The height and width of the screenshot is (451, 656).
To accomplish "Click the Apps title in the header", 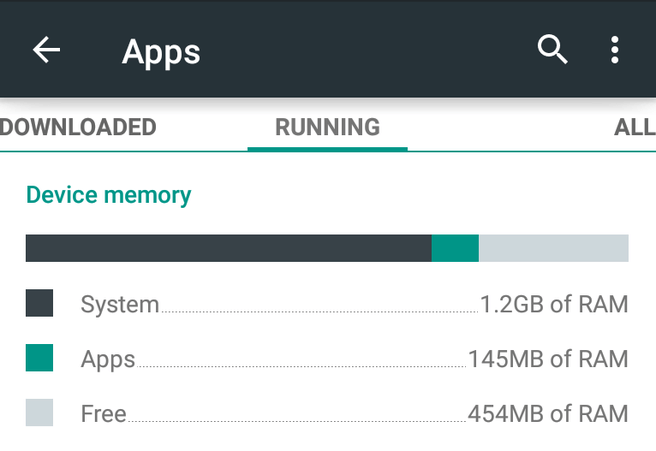I will point(161,51).
